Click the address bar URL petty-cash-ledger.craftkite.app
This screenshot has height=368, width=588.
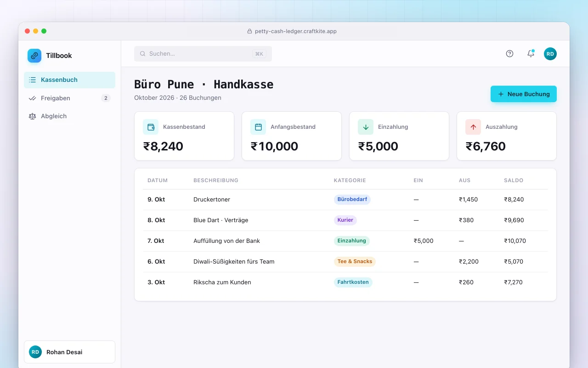pyautogui.click(x=296, y=31)
